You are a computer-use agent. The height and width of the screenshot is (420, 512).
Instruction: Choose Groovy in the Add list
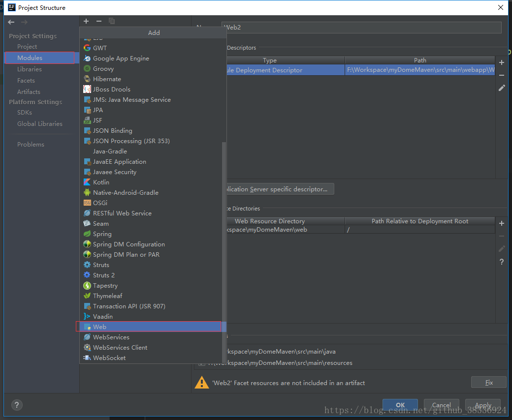point(150,69)
